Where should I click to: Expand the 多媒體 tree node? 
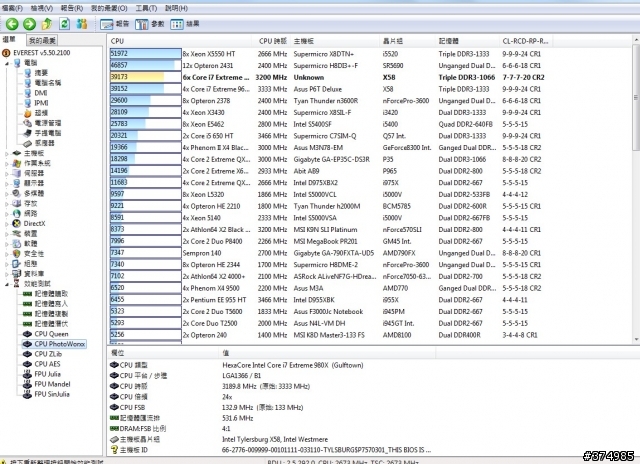click(x=7, y=193)
